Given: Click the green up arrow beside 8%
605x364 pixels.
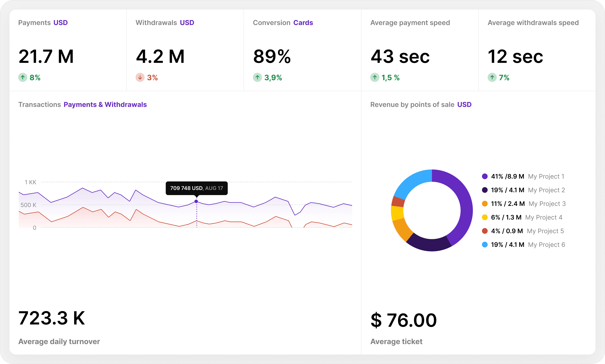Looking at the screenshot, I should pos(23,78).
